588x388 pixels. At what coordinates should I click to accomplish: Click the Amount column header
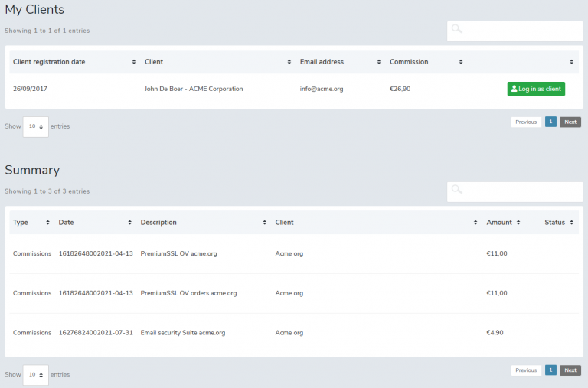click(499, 222)
